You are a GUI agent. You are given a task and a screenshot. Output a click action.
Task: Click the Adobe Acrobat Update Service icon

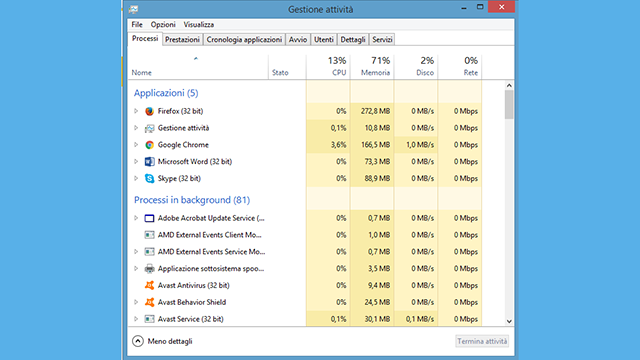click(x=149, y=218)
